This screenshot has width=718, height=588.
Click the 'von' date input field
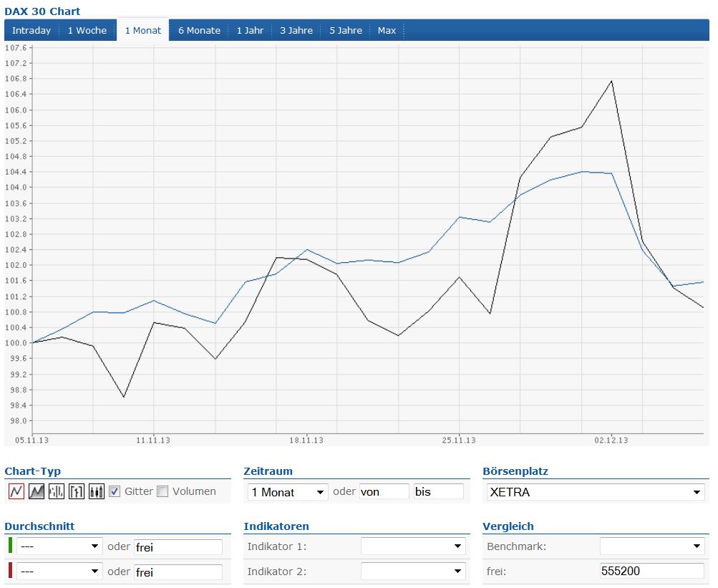pyautogui.click(x=384, y=492)
